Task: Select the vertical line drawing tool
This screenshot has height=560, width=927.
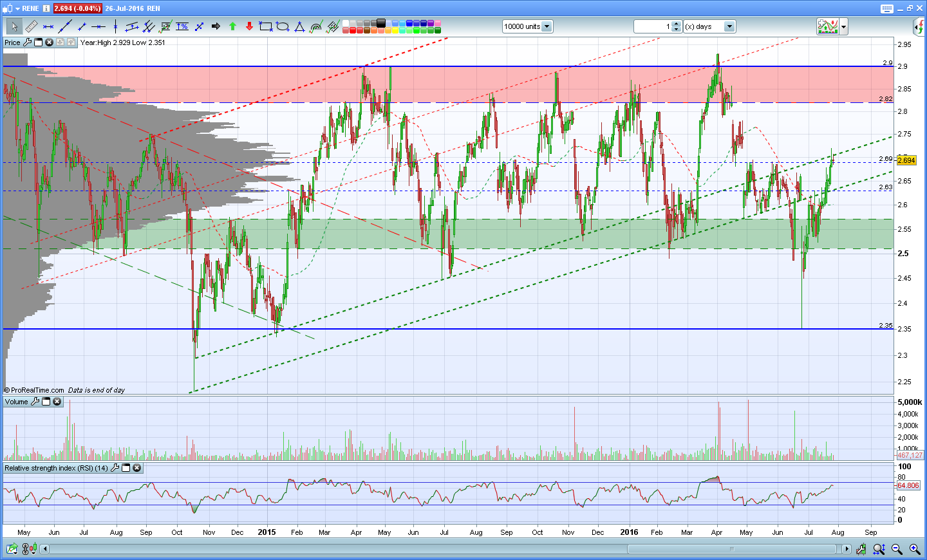Action: 115,26
